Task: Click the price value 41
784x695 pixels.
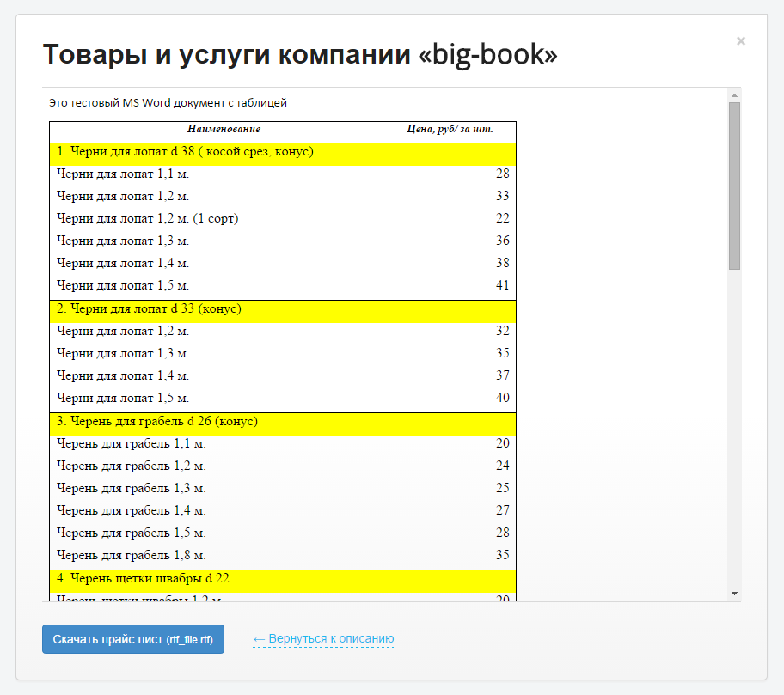Action: click(502, 285)
